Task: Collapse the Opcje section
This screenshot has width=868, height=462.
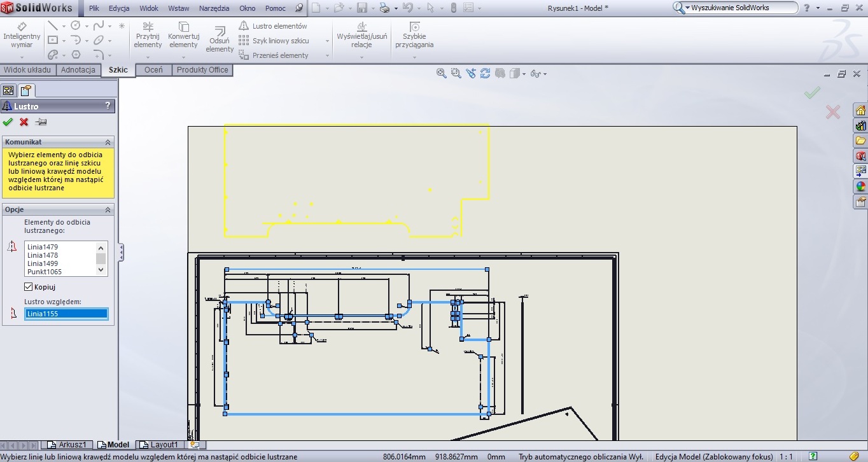Action: coord(108,210)
